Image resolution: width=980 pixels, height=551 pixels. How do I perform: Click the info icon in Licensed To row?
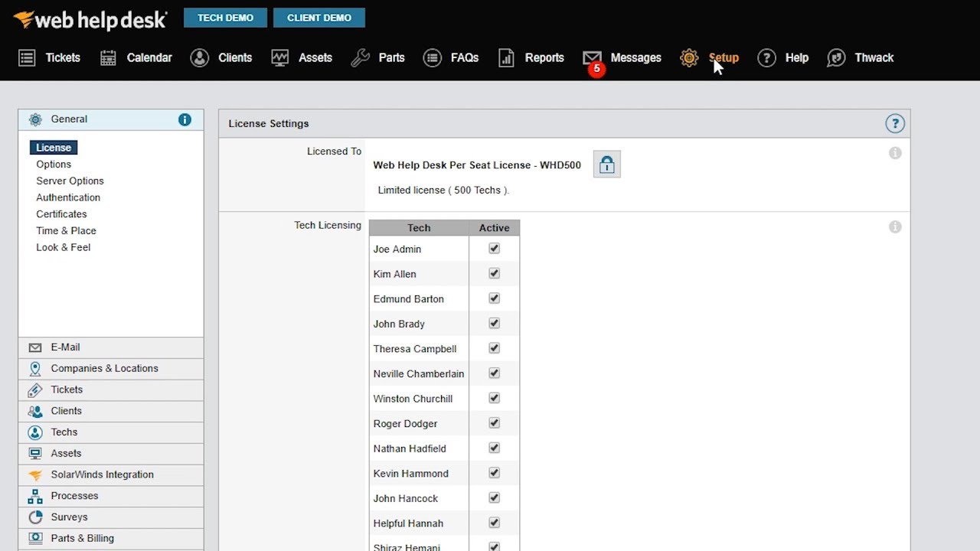click(895, 153)
